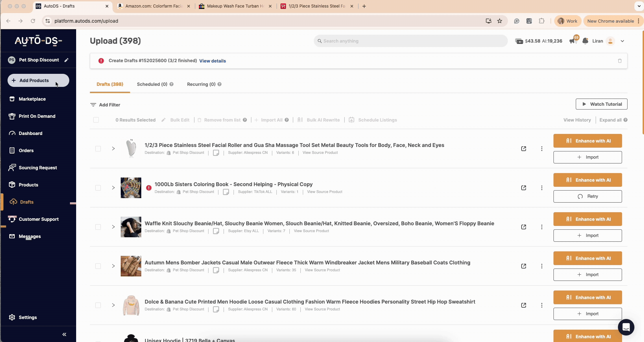Open Settings from the sidebar

27,317
